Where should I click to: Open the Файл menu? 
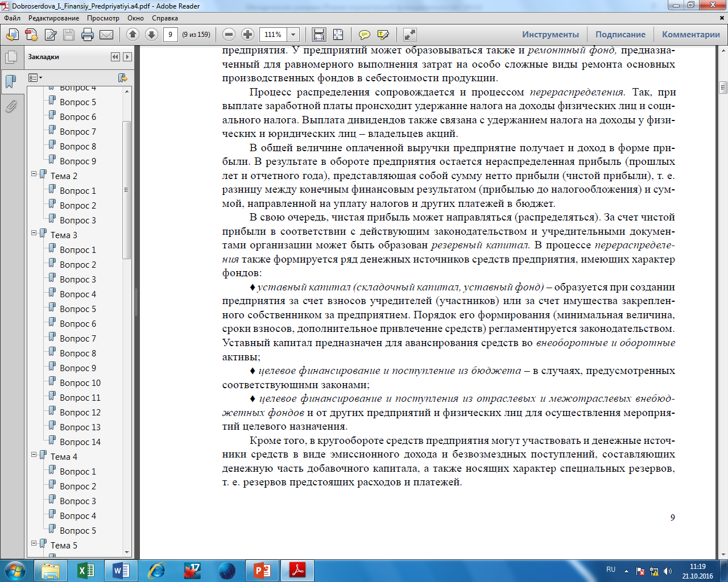[12, 18]
